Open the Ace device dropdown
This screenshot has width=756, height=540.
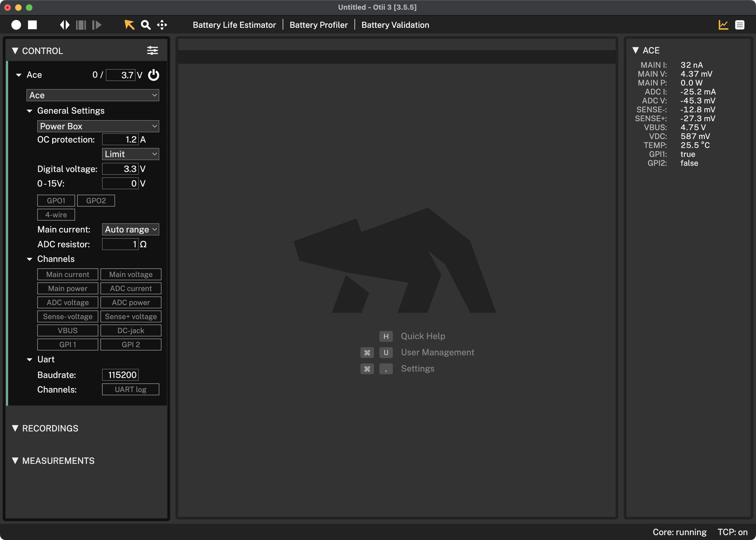click(x=93, y=95)
